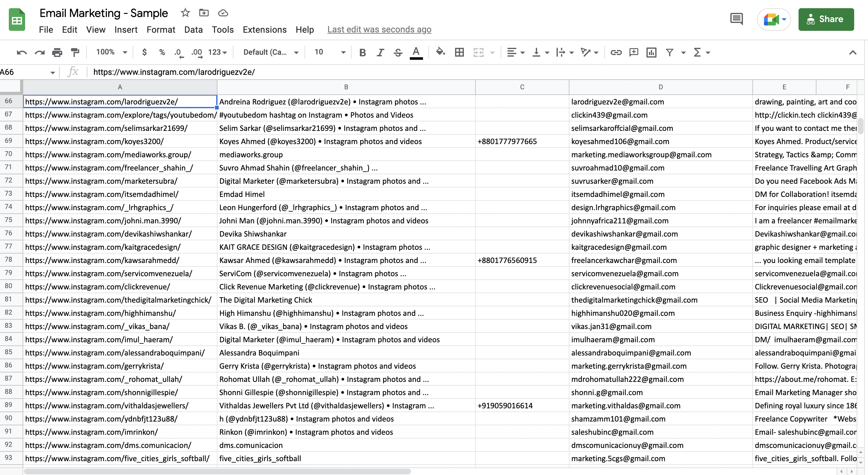Image resolution: width=868 pixels, height=475 pixels.
Task: Insert a link
Action: tap(616, 52)
